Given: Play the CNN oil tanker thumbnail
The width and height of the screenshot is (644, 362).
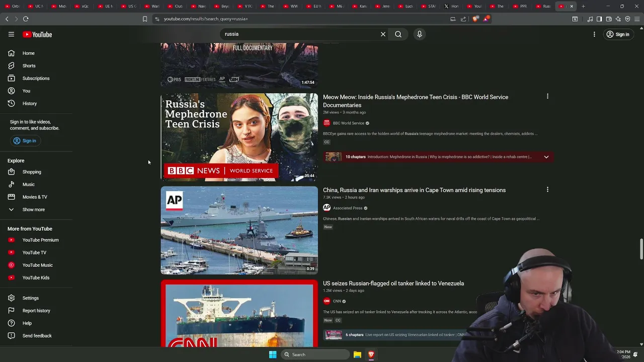Looking at the screenshot, I should 239,313.
